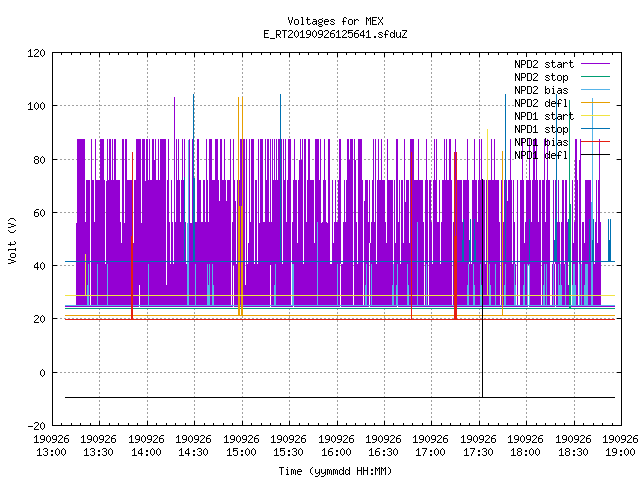Click the light blue NPD2 bias legend line
The image size is (640, 480).
[595, 90]
